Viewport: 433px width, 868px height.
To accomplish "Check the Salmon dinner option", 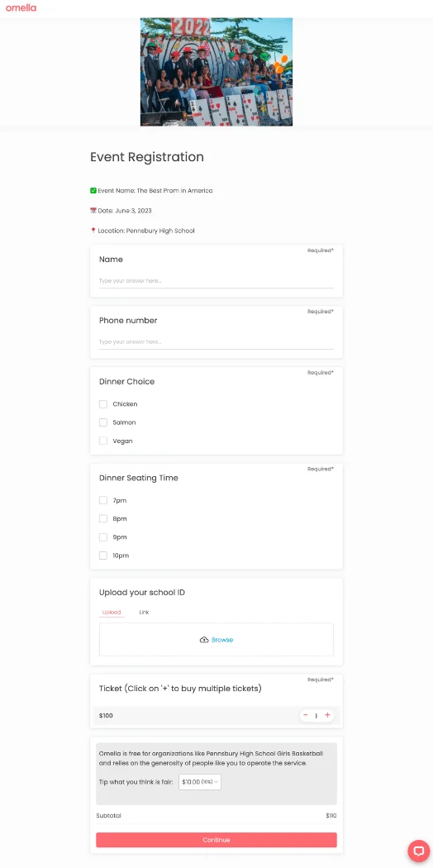I will [x=102, y=422].
